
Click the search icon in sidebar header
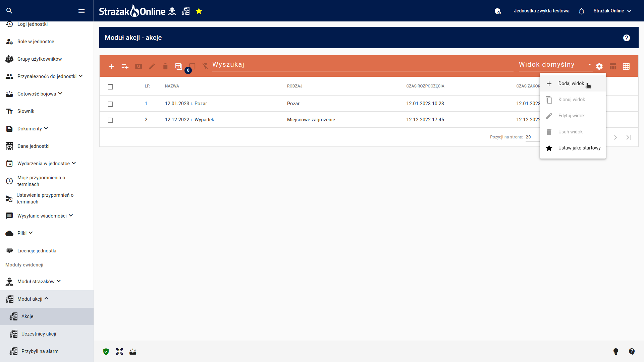pyautogui.click(x=9, y=11)
